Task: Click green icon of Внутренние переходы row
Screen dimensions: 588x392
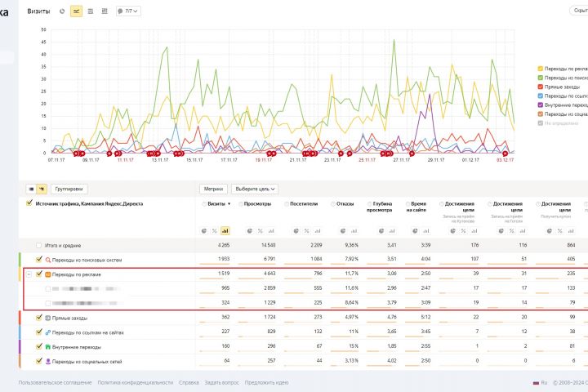Action: point(48,347)
